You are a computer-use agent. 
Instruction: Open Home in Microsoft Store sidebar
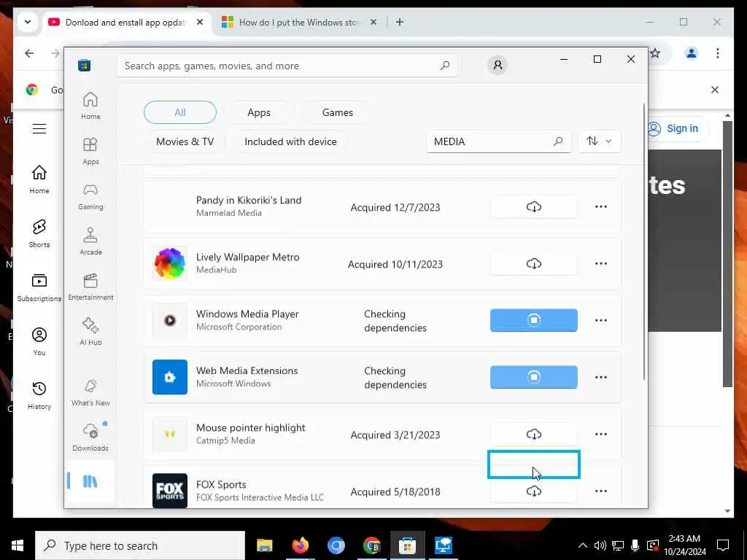point(90,106)
